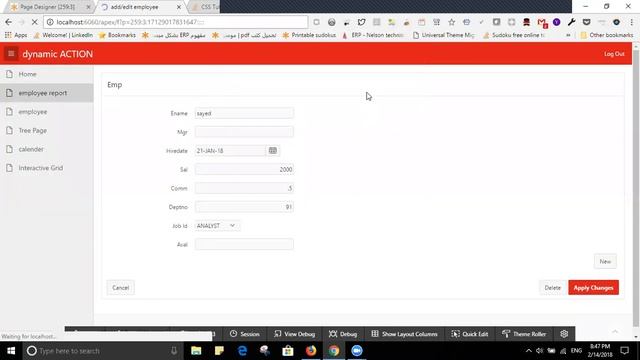Switch to Chrome in the taskbar

(x=334, y=351)
